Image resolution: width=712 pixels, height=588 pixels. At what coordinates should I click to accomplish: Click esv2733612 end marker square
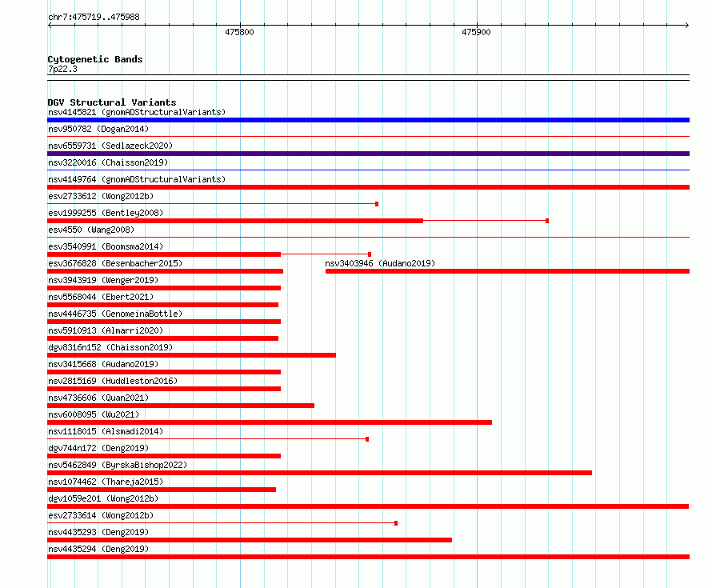point(377,204)
